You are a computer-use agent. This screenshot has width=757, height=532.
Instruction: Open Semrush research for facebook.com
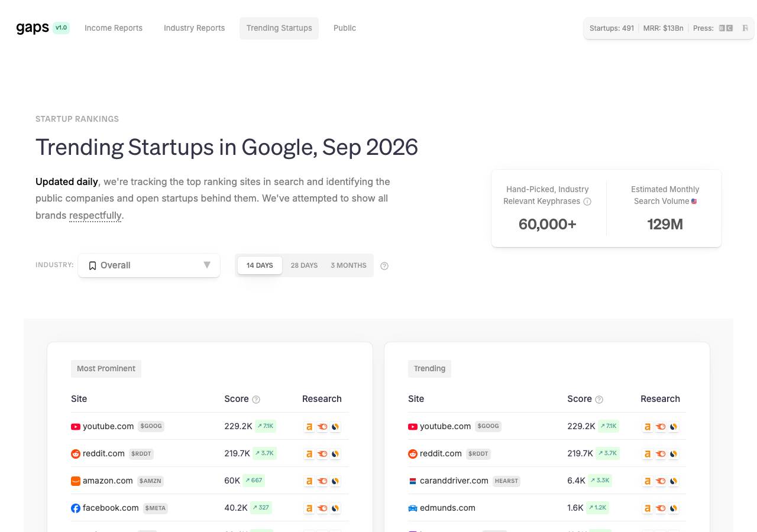(322, 508)
